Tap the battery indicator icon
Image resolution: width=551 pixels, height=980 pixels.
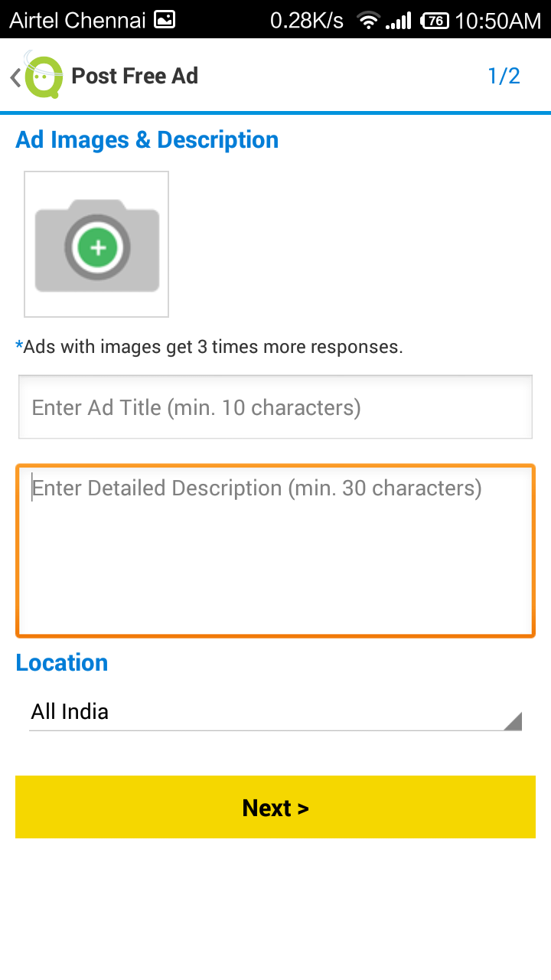(x=435, y=21)
